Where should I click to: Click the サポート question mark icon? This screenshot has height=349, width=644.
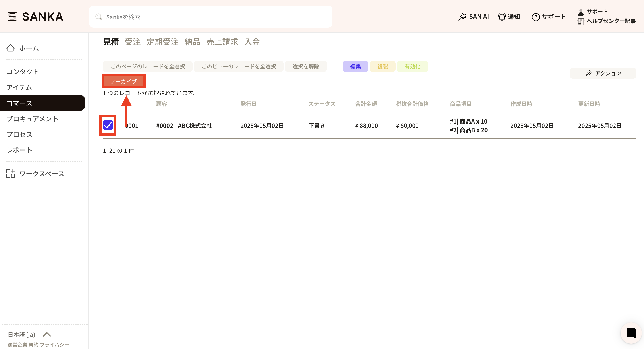click(x=536, y=17)
